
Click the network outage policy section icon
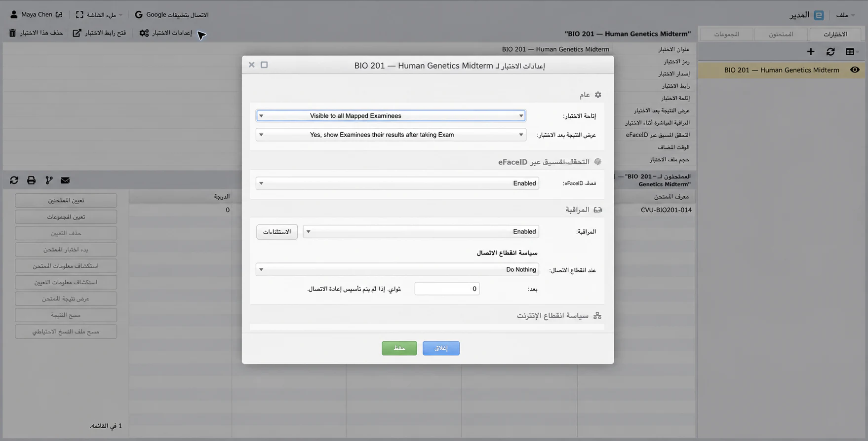597,316
